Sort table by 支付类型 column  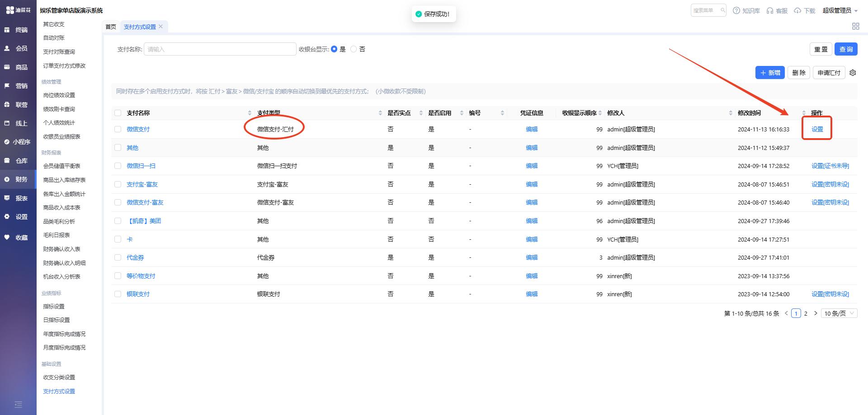click(x=380, y=113)
